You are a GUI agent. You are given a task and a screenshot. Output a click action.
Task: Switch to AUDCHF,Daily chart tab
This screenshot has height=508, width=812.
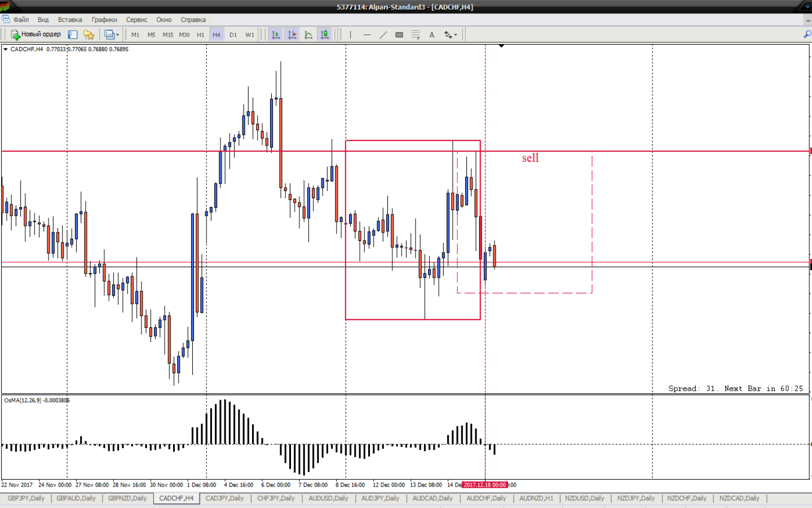coord(486,498)
